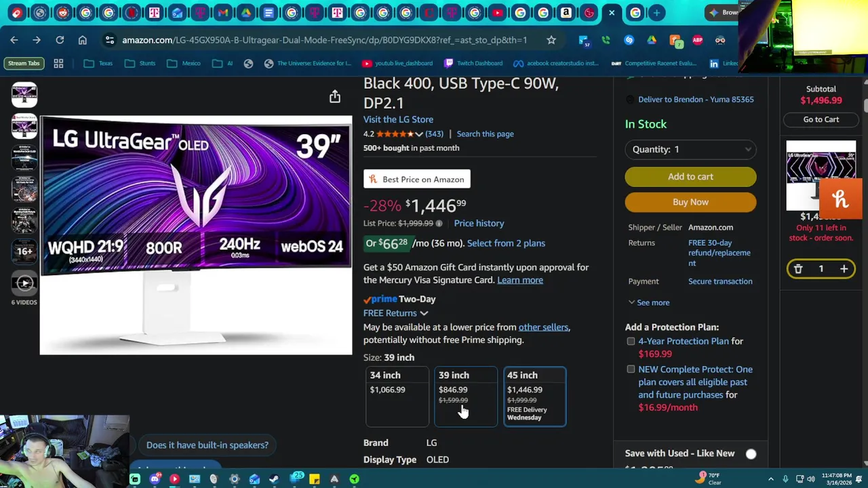Open the Honey coupon icon
Viewport: 868px width, 488px height.
841,199
